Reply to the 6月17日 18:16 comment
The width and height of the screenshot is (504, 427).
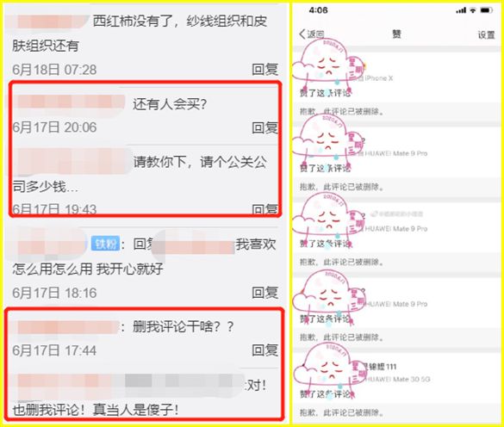tap(264, 293)
